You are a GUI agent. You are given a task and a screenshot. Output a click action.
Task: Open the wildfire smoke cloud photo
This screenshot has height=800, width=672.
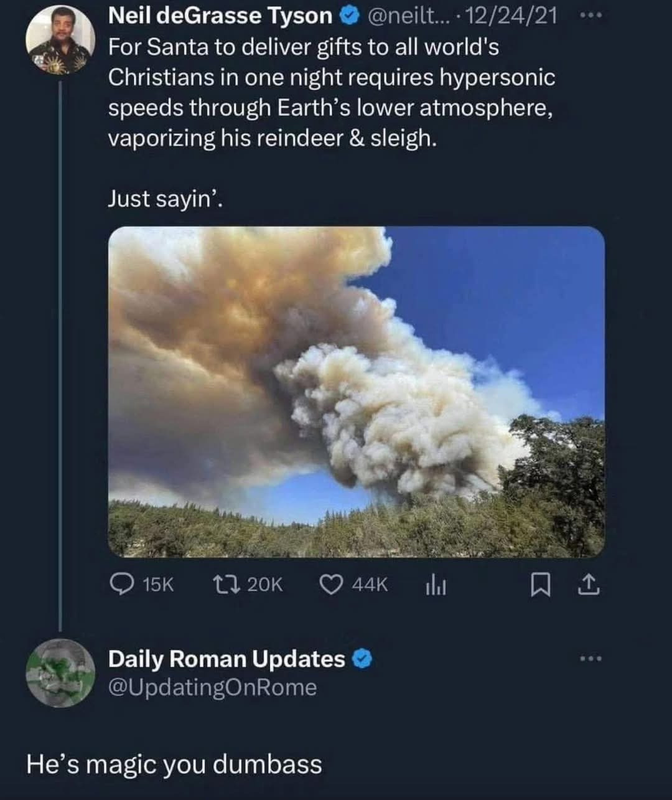point(356,391)
